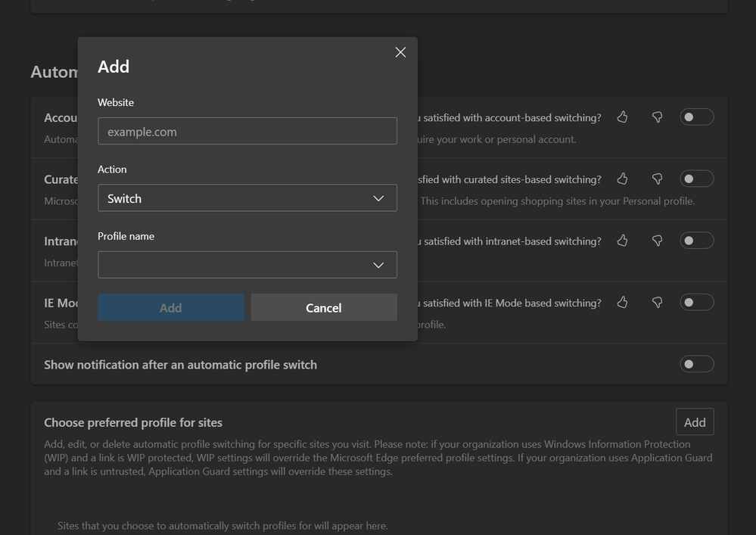Click thumbs up for intranet-based switching
The width and height of the screenshot is (756, 535).
[622, 241]
